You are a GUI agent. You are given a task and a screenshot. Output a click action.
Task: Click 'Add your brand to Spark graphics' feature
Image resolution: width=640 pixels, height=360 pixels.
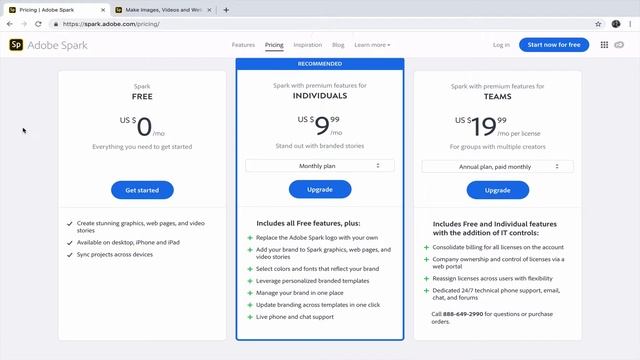pyautogui.click(x=323, y=253)
